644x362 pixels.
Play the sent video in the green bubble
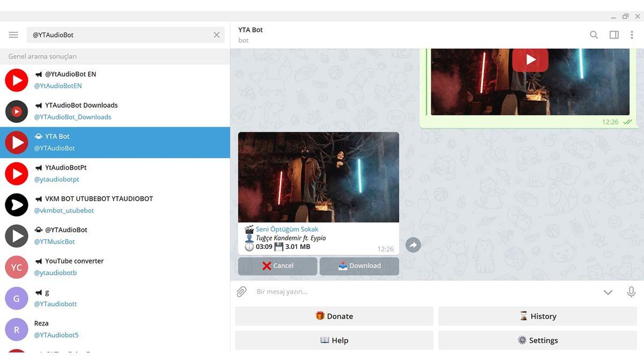pos(530,60)
